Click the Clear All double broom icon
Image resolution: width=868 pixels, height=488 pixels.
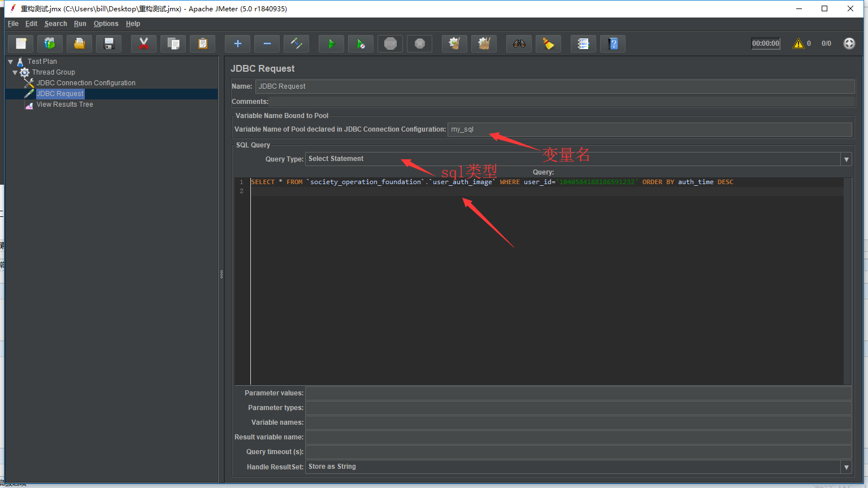pos(484,43)
